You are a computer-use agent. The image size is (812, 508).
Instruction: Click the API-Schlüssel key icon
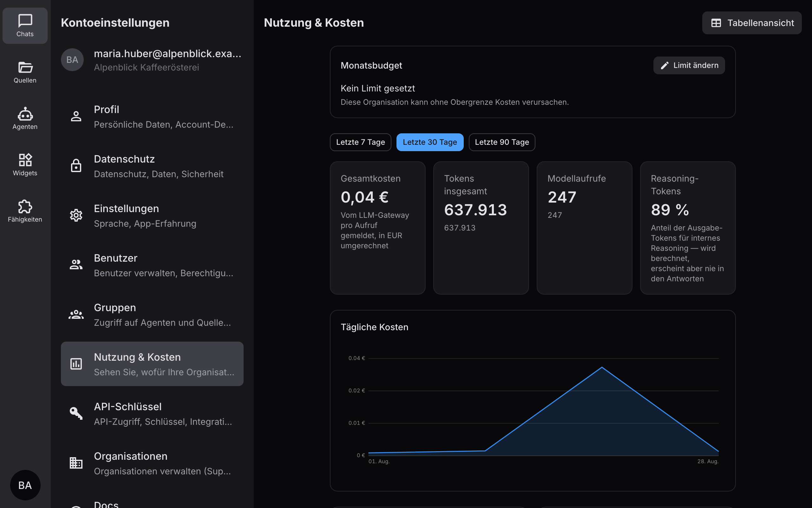click(x=76, y=413)
